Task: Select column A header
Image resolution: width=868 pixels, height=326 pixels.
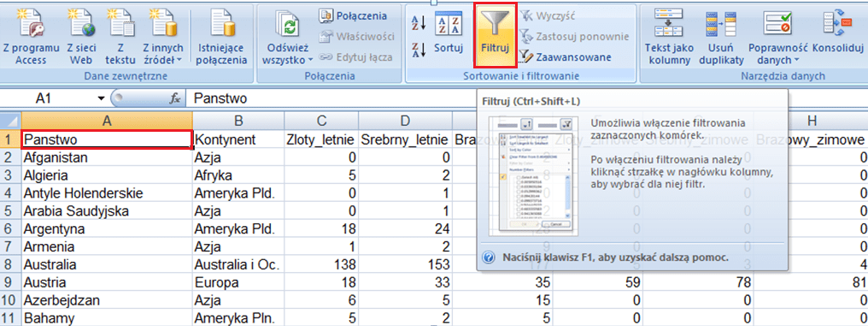Action: (108, 121)
